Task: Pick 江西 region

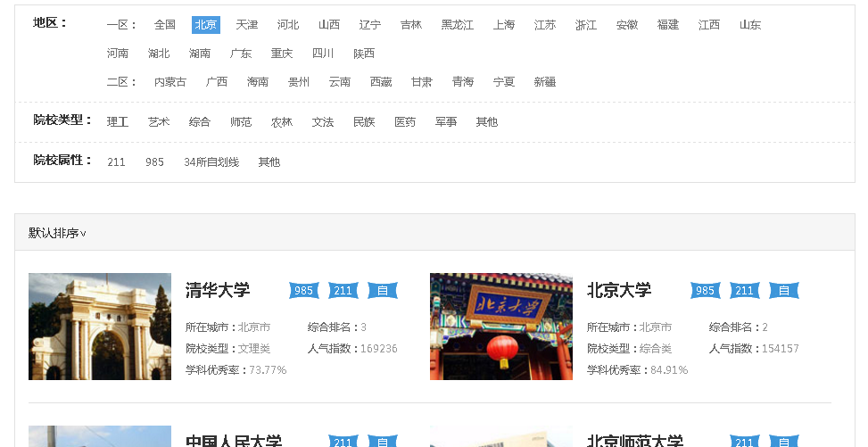Action: click(x=708, y=25)
